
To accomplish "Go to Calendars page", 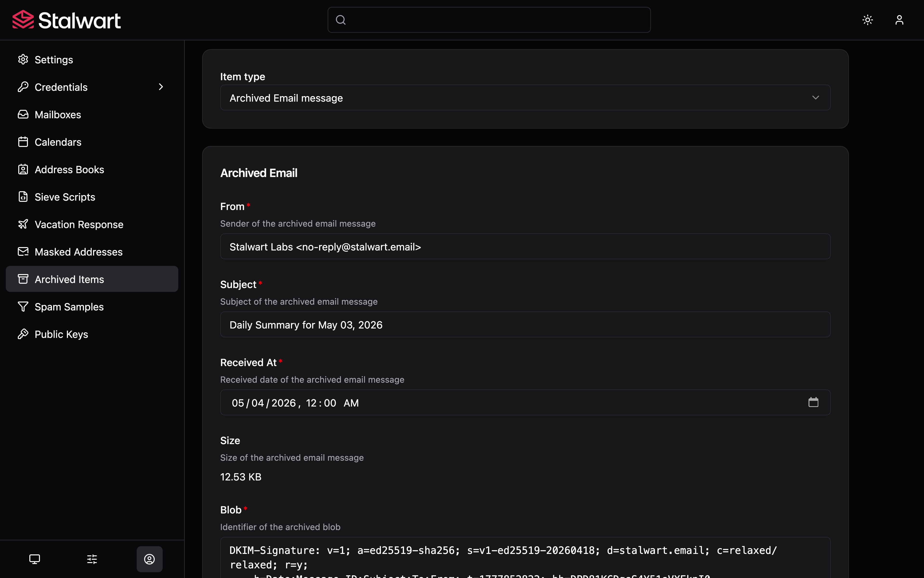I will pyautogui.click(x=92, y=142).
